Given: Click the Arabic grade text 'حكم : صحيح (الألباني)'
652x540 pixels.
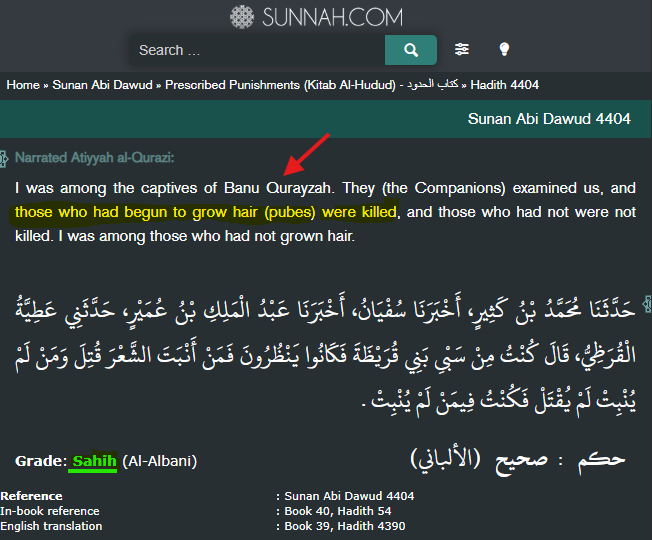Looking at the screenshot, I should pyautogui.click(x=518, y=459).
